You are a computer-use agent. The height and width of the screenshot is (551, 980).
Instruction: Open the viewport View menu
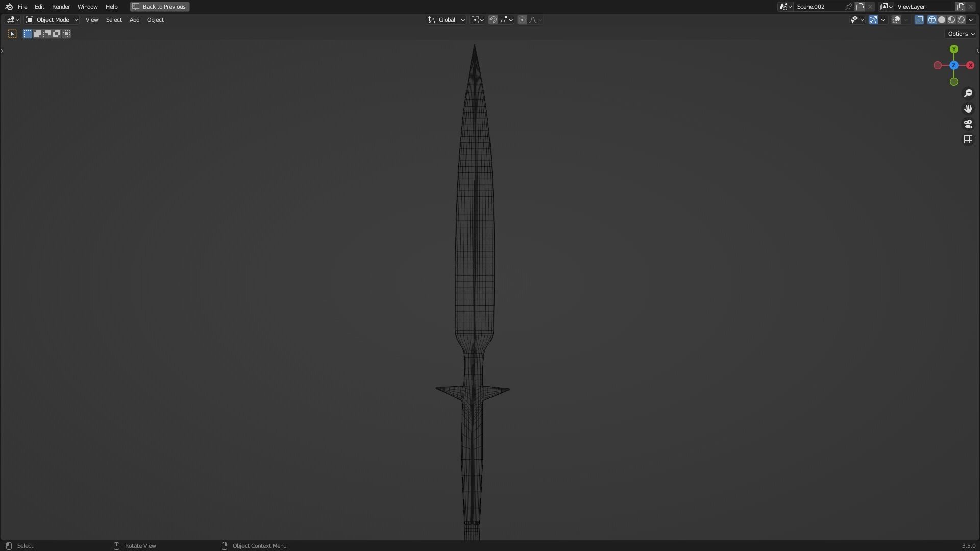pos(92,20)
